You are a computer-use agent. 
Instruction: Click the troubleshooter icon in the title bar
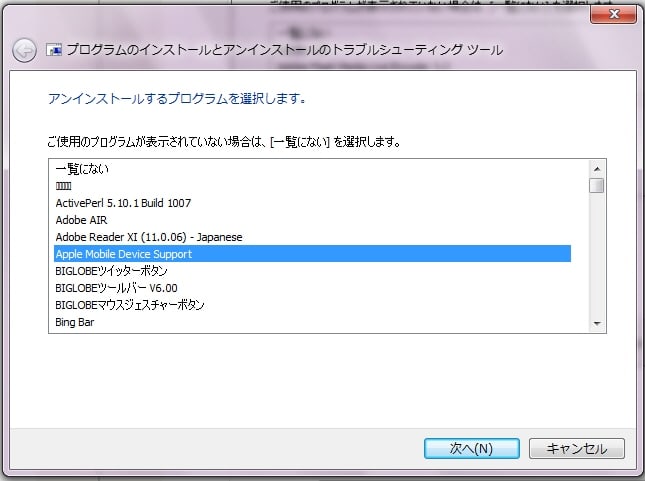coord(54,50)
